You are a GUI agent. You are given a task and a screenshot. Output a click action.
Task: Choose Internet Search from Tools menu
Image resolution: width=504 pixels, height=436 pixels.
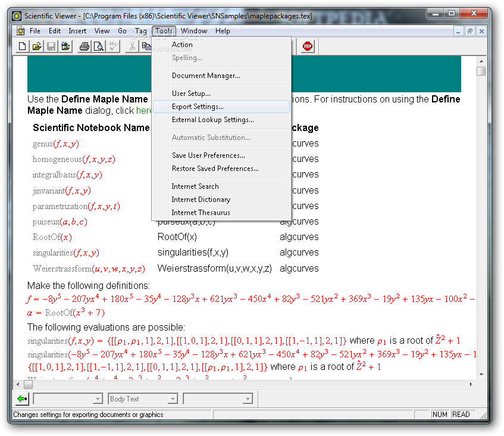pos(221,186)
